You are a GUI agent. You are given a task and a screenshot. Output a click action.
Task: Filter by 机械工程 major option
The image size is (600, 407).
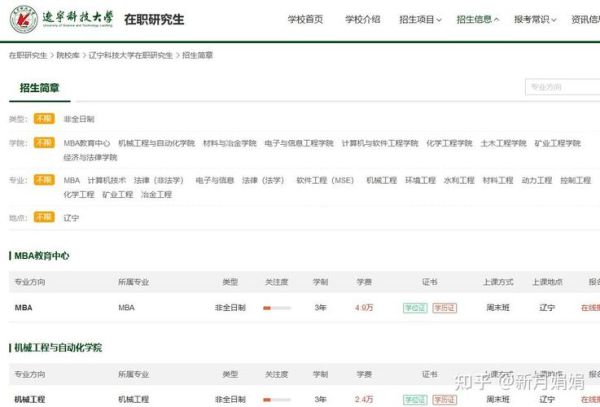pos(382,181)
